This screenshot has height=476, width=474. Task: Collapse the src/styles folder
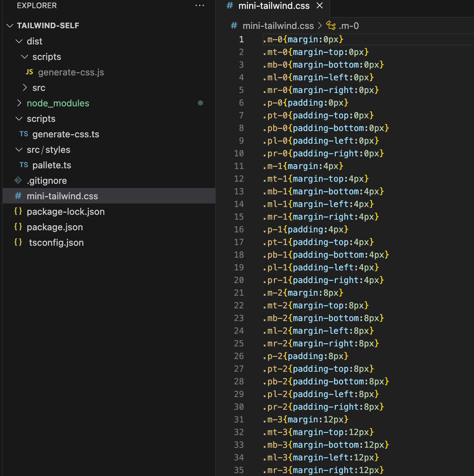19,150
